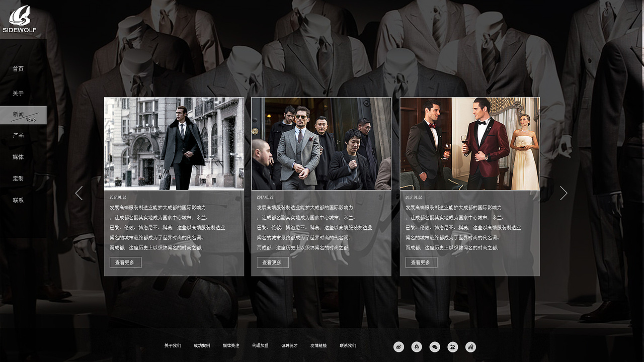Viewport: 644px width, 362px height.
Task: Open the 媒体 sidebar item
Action: (x=18, y=156)
